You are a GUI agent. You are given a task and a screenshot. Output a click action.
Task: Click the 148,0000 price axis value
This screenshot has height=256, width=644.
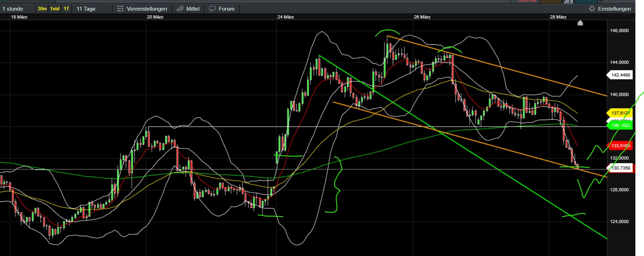pos(619,31)
